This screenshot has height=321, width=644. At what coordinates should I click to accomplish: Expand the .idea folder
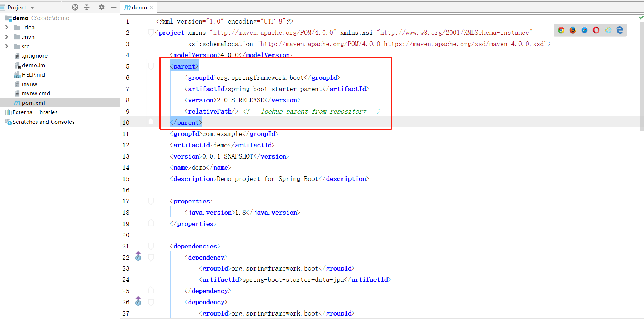pyautogui.click(x=7, y=27)
